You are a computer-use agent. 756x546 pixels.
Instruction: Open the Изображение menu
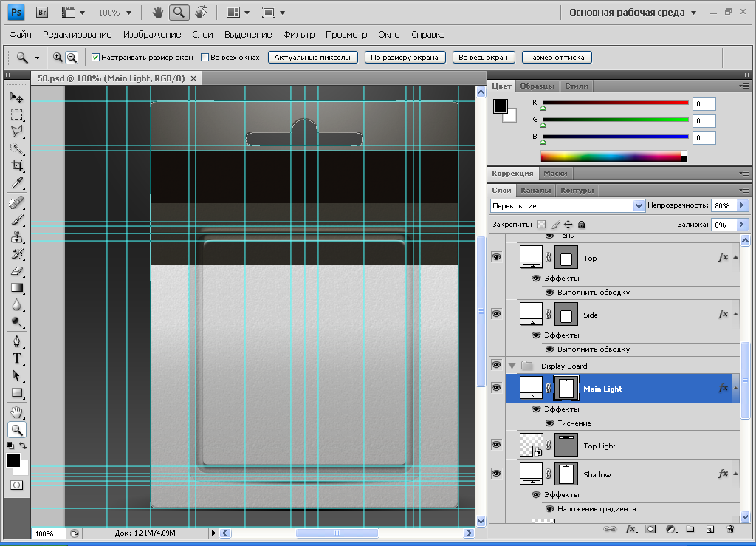pyautogui.click(x=152, y=34)
